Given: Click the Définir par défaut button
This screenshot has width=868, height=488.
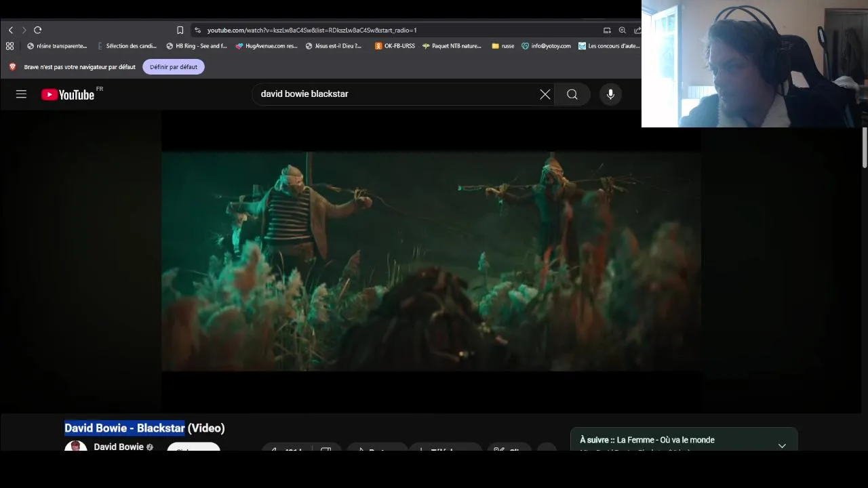Looking at the screenshot, I should coord(174,66).
